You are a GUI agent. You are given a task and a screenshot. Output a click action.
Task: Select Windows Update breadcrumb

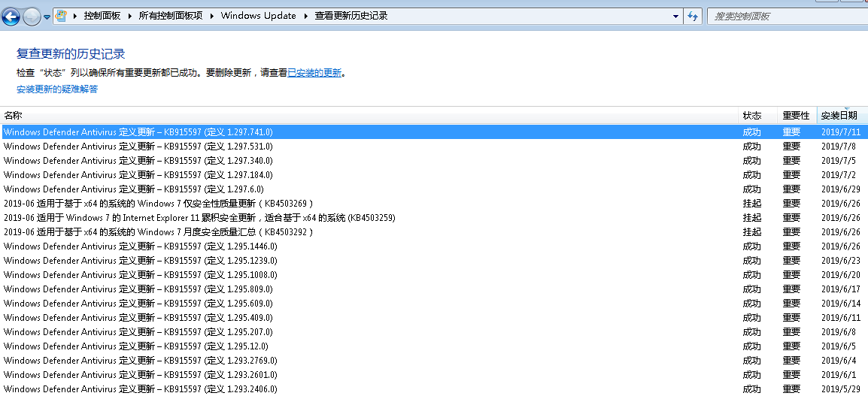(x=258, y=16)
